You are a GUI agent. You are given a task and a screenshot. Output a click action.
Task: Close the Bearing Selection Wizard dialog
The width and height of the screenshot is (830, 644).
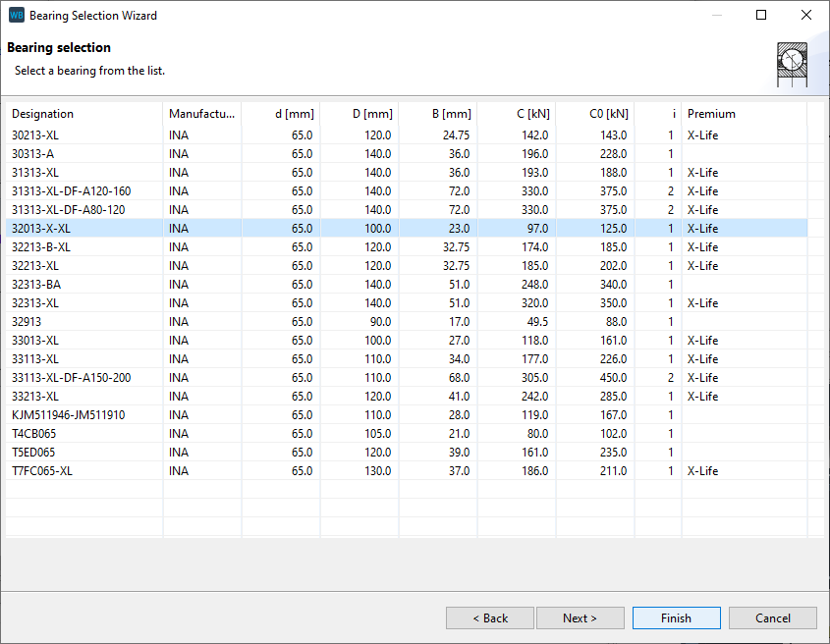(x=806, y=16)
